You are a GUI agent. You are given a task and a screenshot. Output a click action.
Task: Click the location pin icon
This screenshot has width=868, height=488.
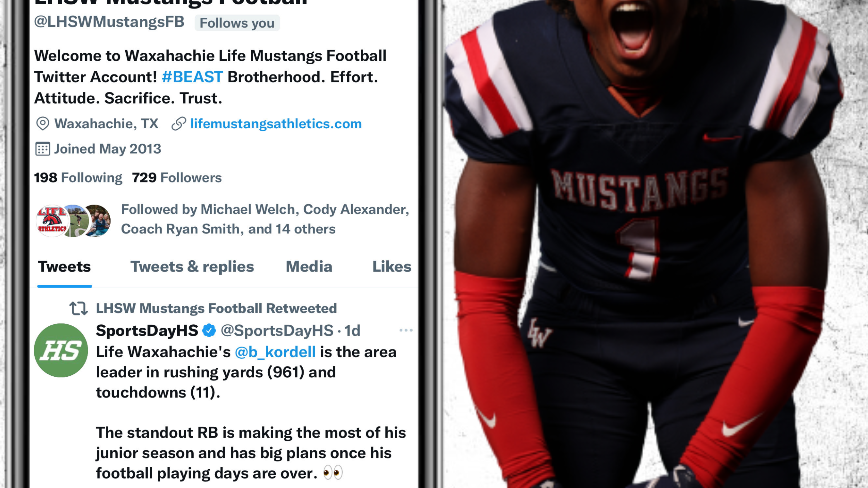43,124
